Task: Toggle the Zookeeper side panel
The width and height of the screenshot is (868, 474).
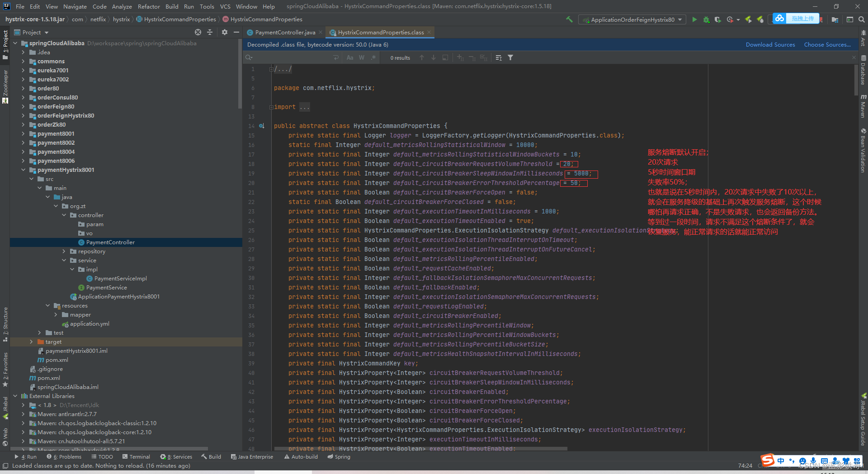Action: pos(5,86)
